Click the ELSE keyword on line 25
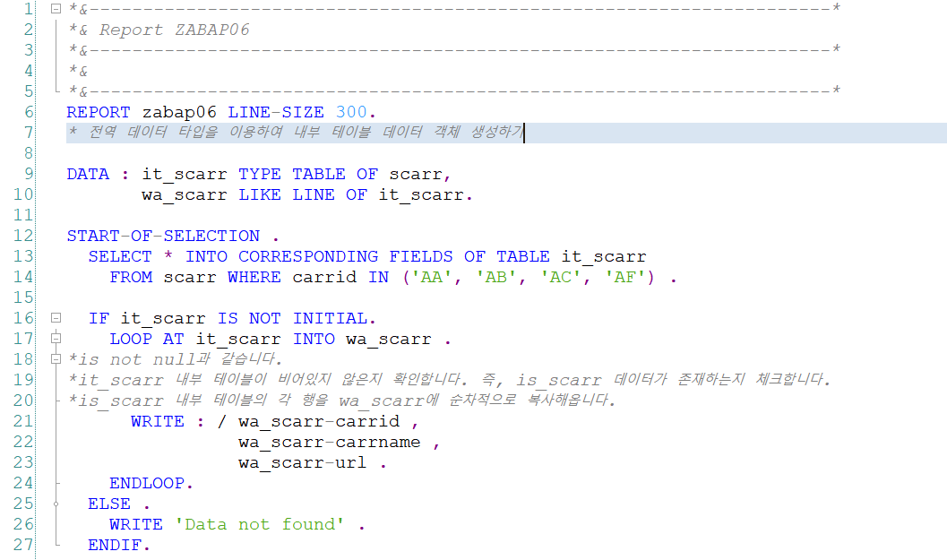The image size is (947, 560). [x=109, y=504]
